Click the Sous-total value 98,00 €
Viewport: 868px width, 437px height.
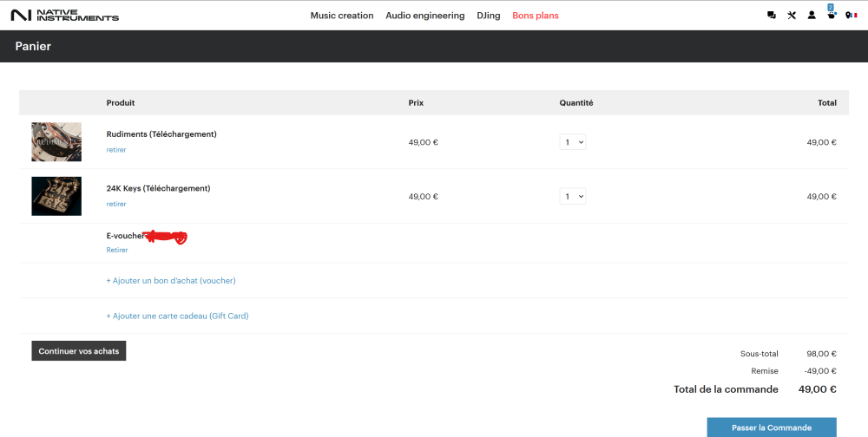(x=821, y=354)
